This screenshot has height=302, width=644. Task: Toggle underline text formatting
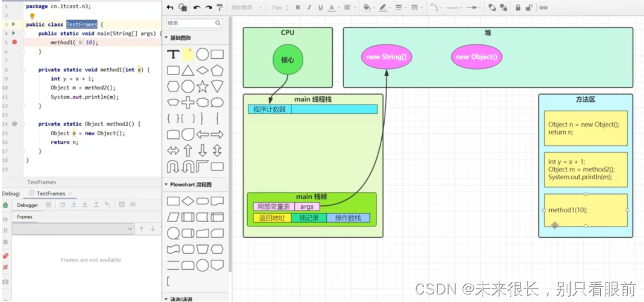320,8
